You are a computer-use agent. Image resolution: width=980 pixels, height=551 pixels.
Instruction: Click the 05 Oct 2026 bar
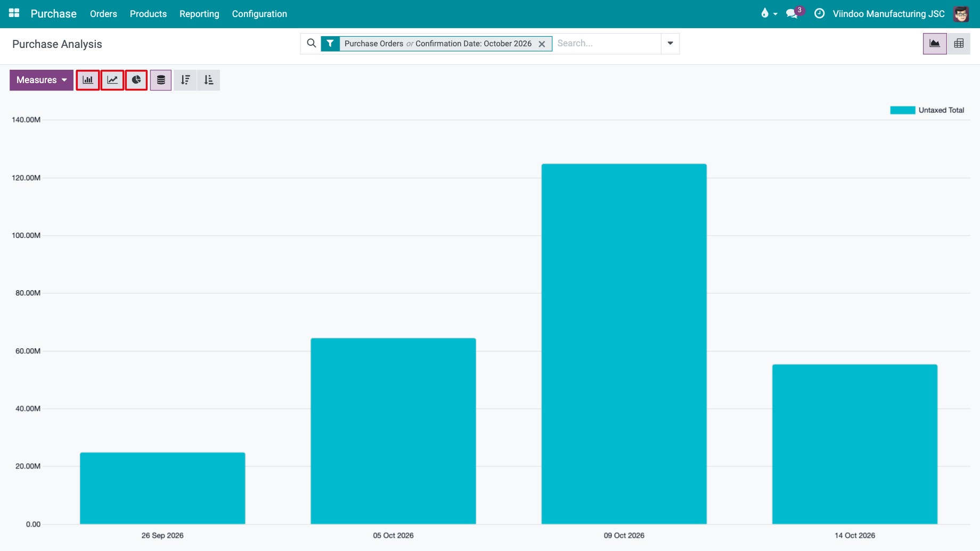393,431
